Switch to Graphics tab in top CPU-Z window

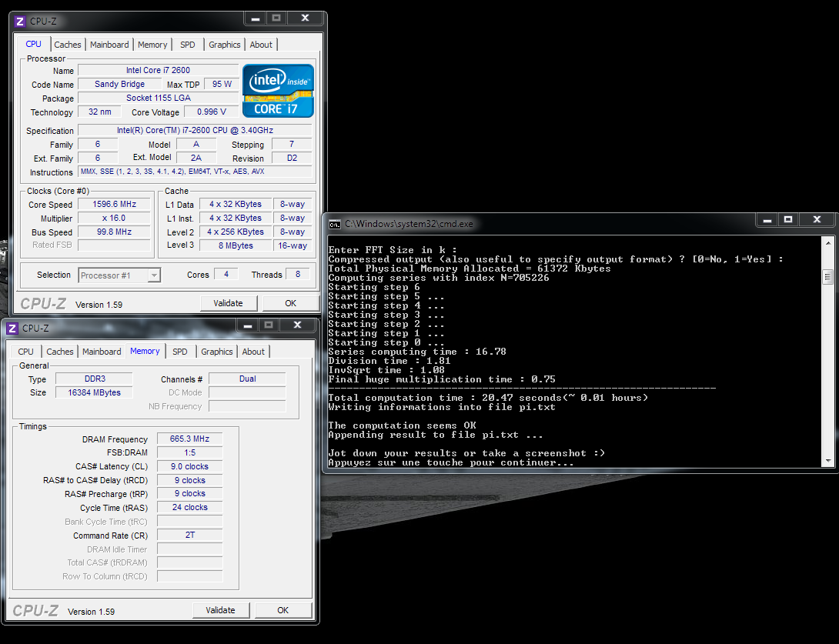[224, 45]
